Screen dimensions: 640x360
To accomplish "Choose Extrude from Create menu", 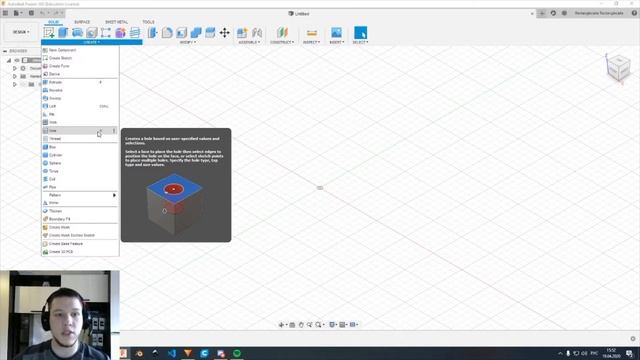I will (x=80, y=82).
